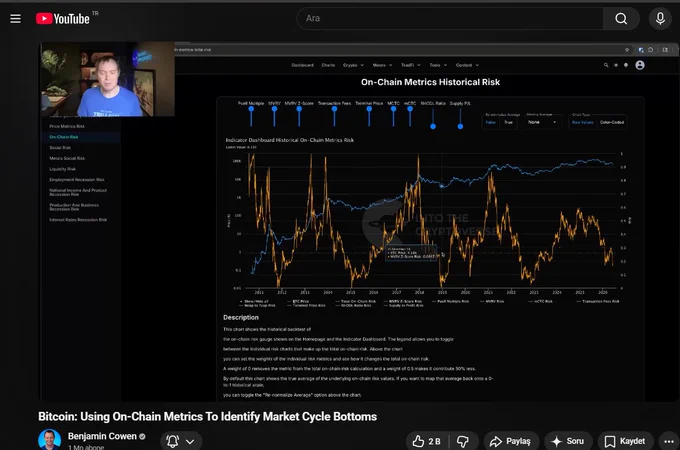
Task: Toggle BTC Price legend entry
Action: click(x=298, y=301)
